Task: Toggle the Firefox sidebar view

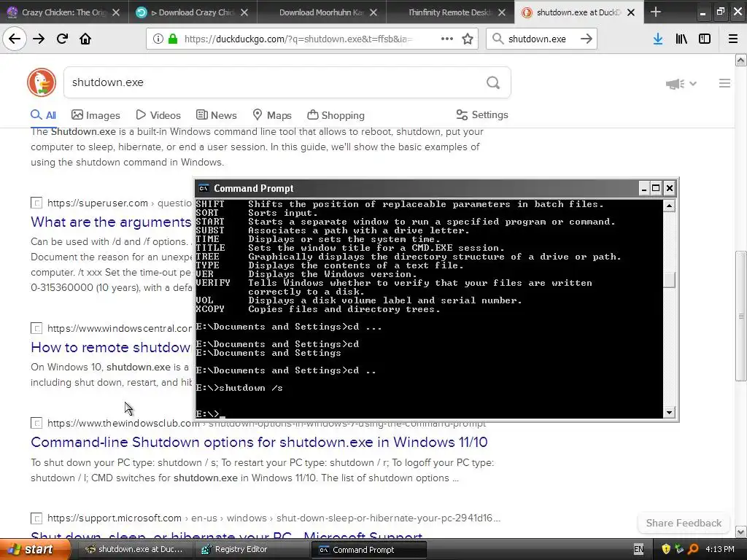Action: click(705, 39)
